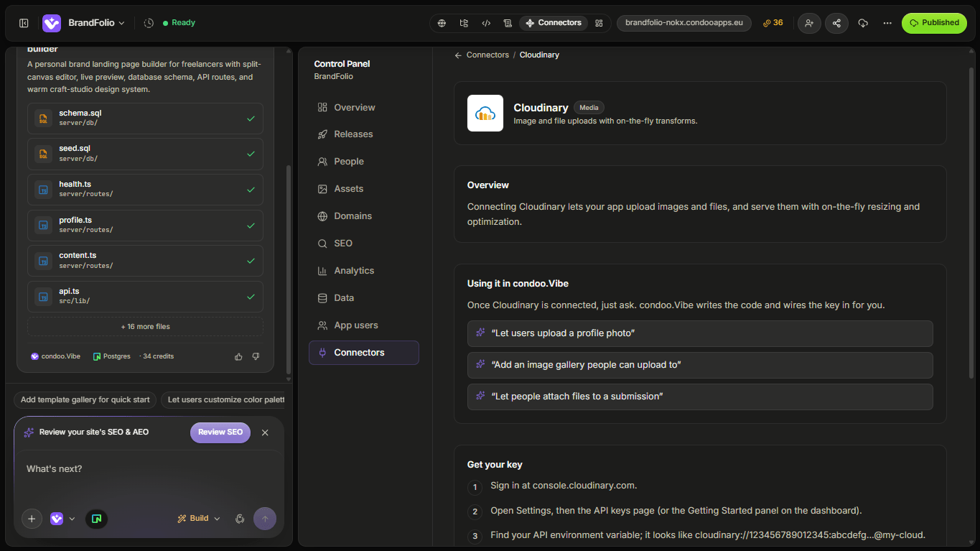Click the QR code grid icon in toolbar
Screen dimensions: 980x551
(x=599, y=23)
